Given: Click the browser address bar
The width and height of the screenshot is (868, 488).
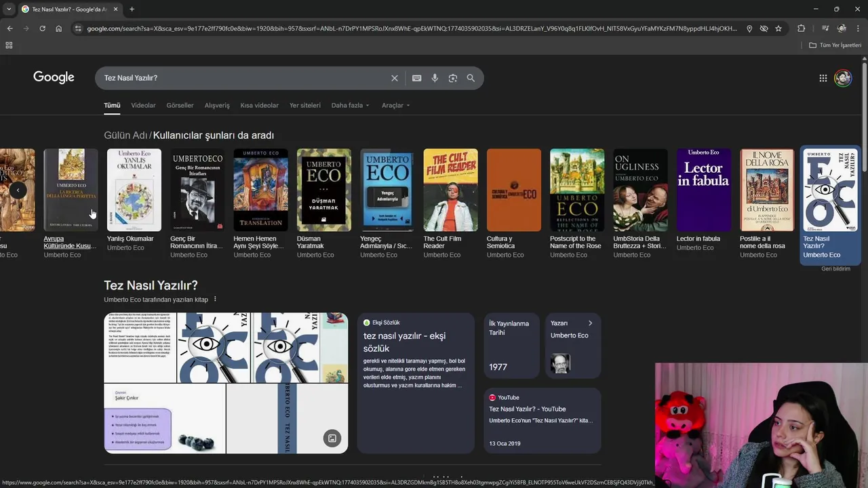Looking at the screenshot, I should tap(412, 28).
